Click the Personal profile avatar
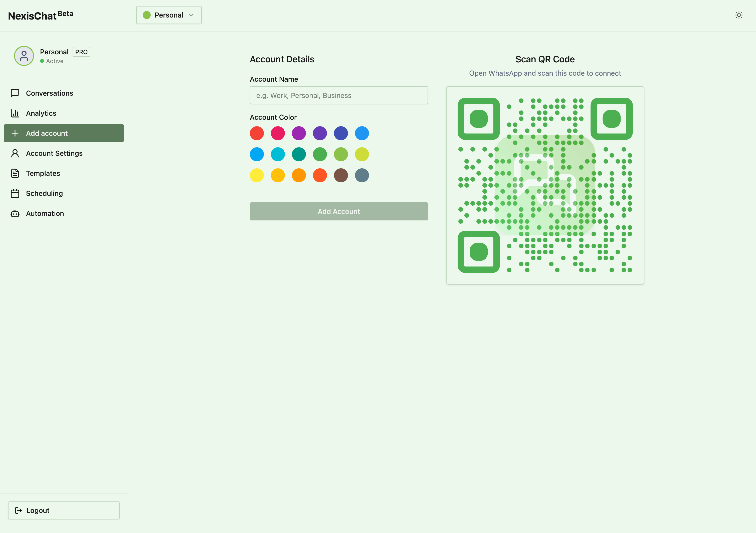Viewport: 756px width, 533px height. [x=24, y=56]
